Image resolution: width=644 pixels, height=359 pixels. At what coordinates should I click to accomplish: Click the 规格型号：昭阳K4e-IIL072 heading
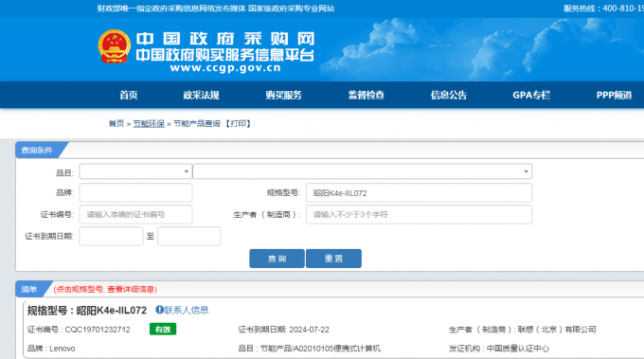[87, 310]
